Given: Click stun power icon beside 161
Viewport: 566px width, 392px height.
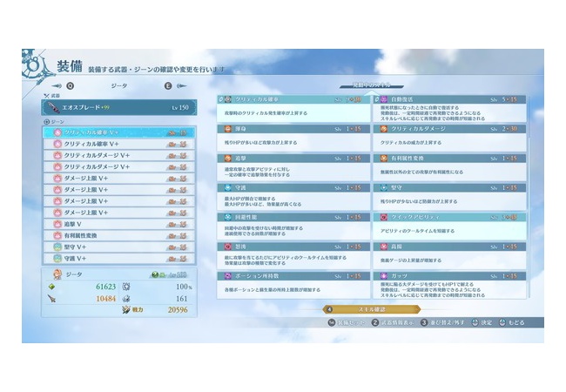Looking at the screenshot, I should (126, 299).
